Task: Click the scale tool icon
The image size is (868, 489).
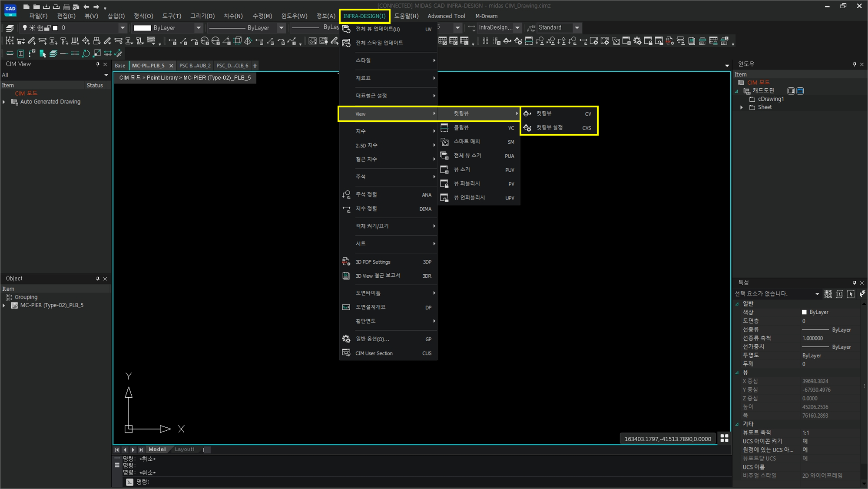Action: click(x=97, y=53)
